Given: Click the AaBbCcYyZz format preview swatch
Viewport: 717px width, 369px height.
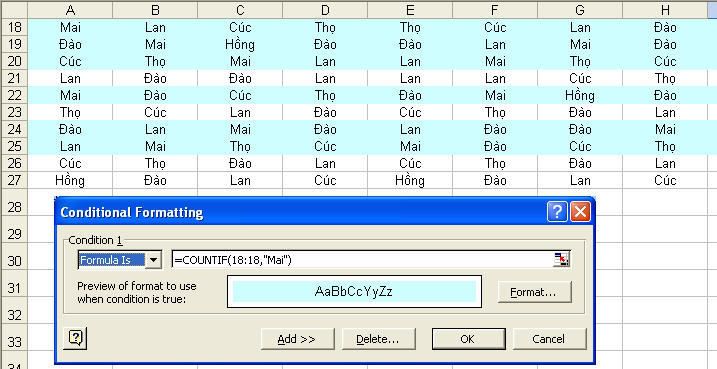Looking at the screenshot, I should [x=354, y=292].
